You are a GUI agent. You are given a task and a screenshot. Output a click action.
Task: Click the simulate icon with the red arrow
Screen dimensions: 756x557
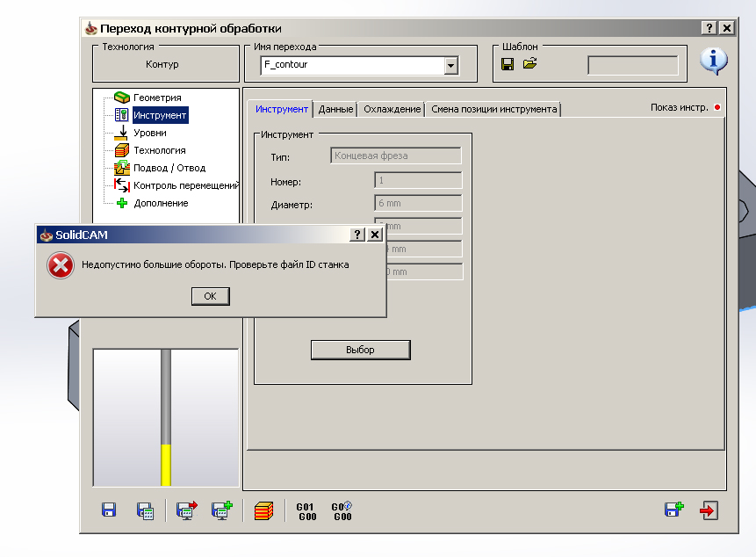[x=187, y=510]
